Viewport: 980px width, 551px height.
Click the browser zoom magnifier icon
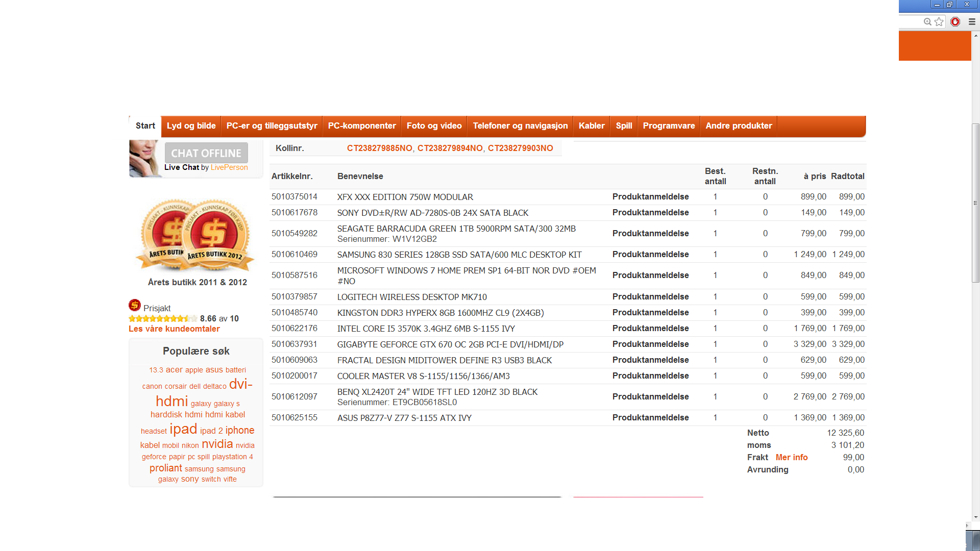click(x=927, y=21)
